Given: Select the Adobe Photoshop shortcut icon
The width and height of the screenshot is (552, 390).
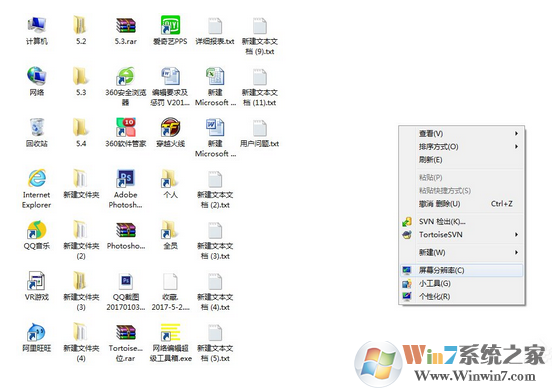Looking at the screenshot, I should coord(126,189).
